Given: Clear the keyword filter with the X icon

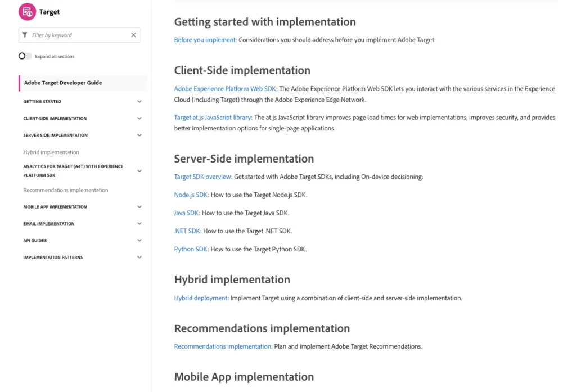Looking at the screenshot, I should pyautogui.click(x=133, y=34).
